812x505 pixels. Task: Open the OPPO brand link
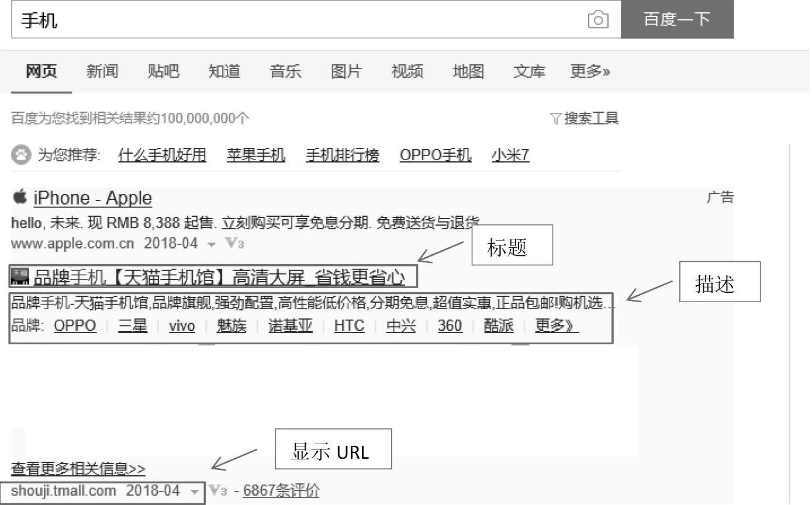tap(75, 326)
